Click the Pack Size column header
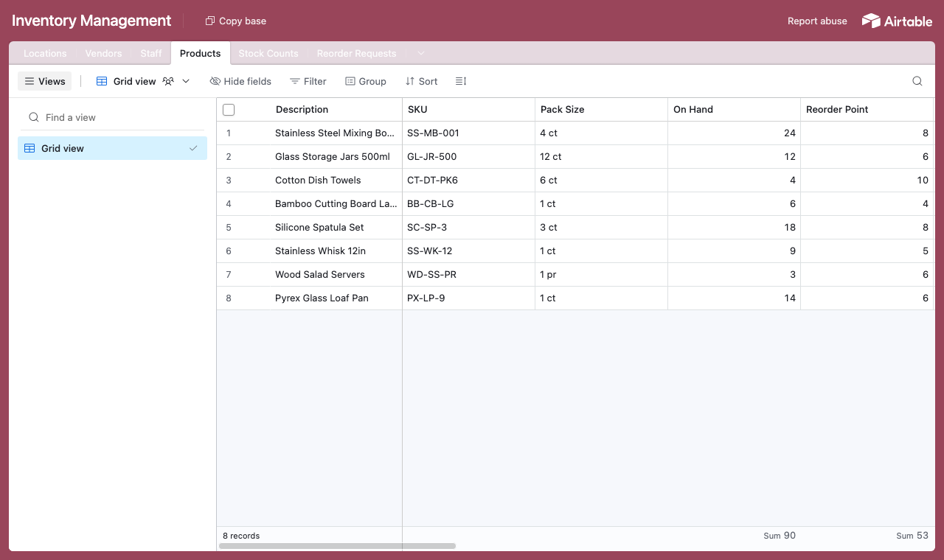The width and height of the screenshot is (944, 560). (602, 110)
